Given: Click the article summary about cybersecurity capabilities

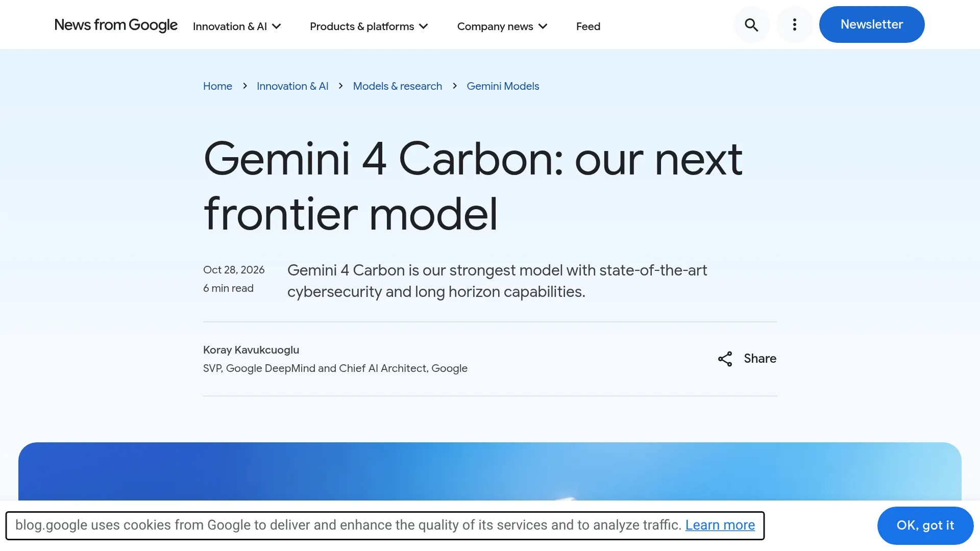Looking at the screenshot, I should (497, 281).
